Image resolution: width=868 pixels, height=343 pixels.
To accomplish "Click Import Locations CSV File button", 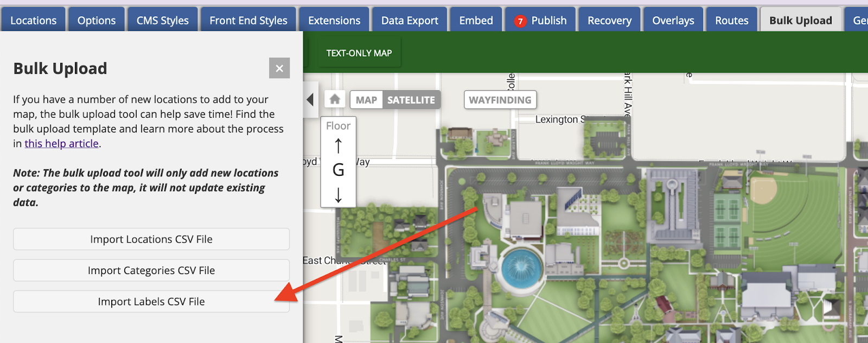I will [151, 239].
